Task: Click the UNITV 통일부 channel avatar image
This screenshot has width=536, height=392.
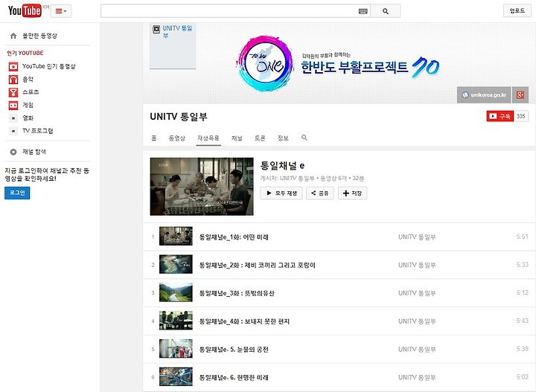Action: 173,46
